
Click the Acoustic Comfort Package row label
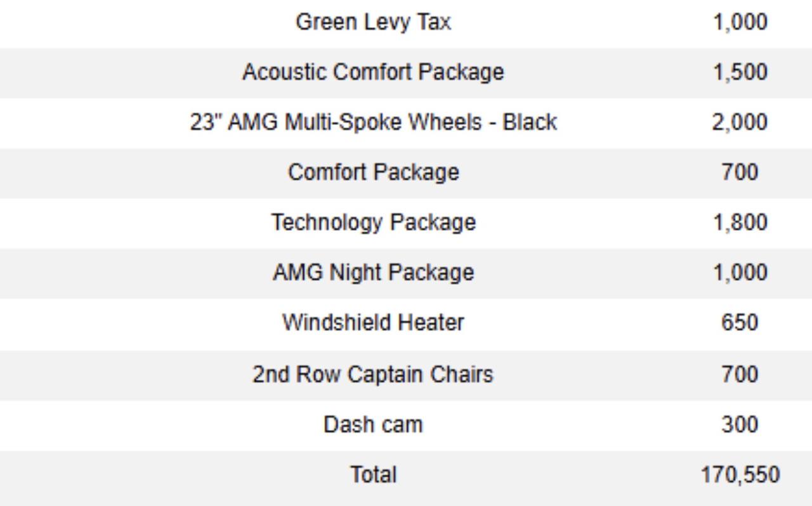[x=373, y=72]
